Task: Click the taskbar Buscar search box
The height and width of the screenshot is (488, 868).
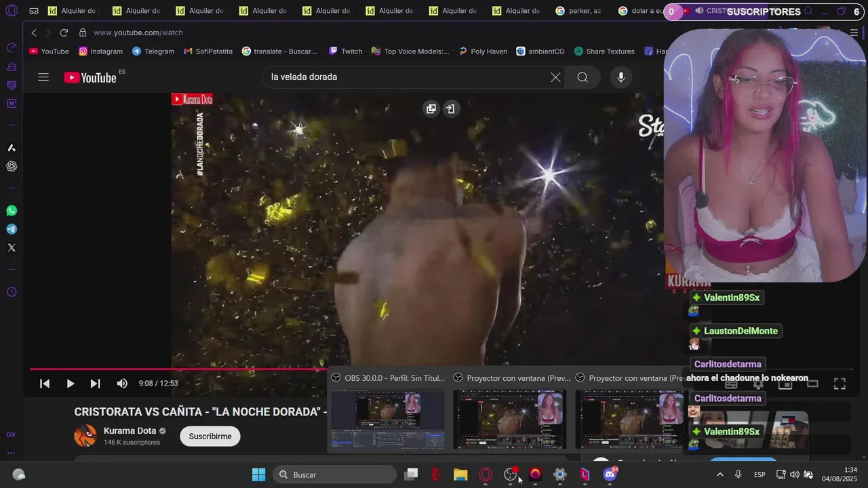Action: pos(335,474)
